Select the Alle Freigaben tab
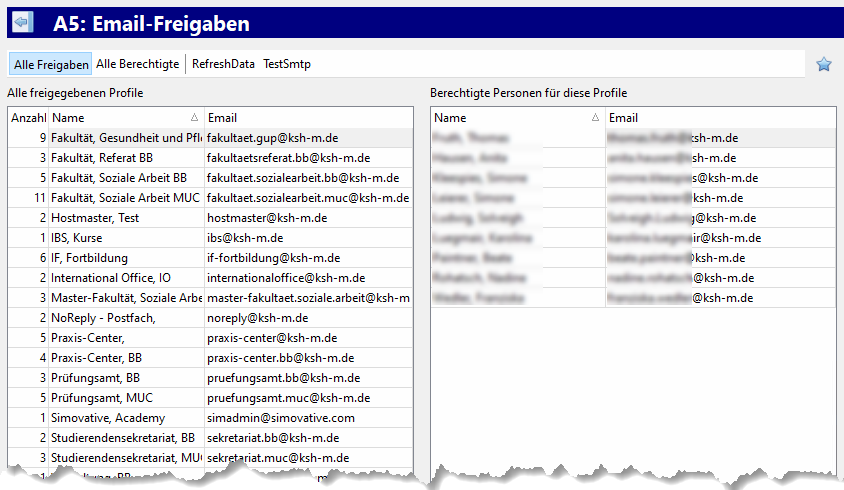Viewport: 844px width, 490px height. point(51,64)
